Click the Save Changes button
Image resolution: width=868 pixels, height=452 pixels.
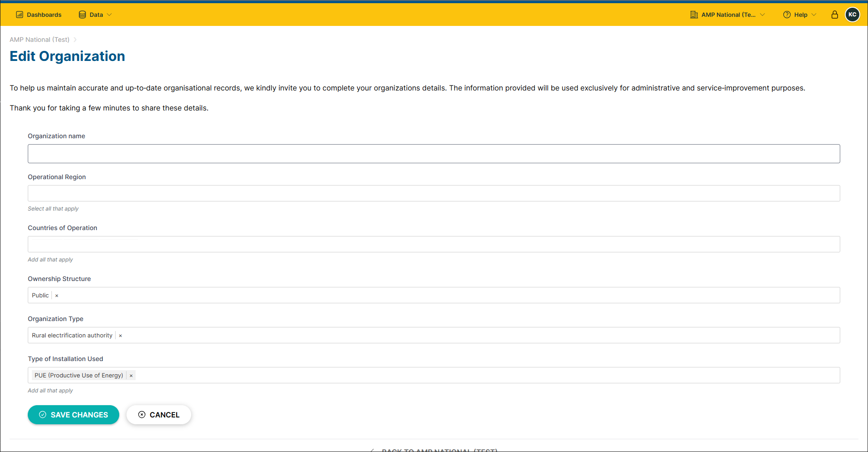[73, 415]
